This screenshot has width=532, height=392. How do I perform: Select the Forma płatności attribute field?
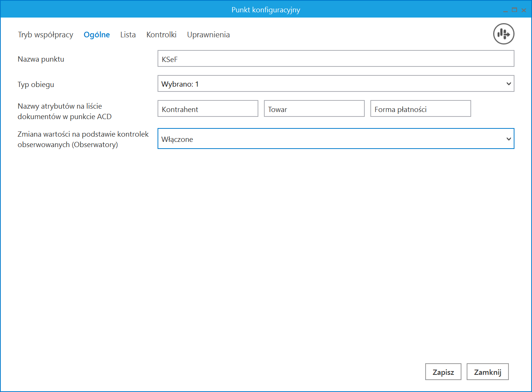pyautogui.click(x=420, y=109)
